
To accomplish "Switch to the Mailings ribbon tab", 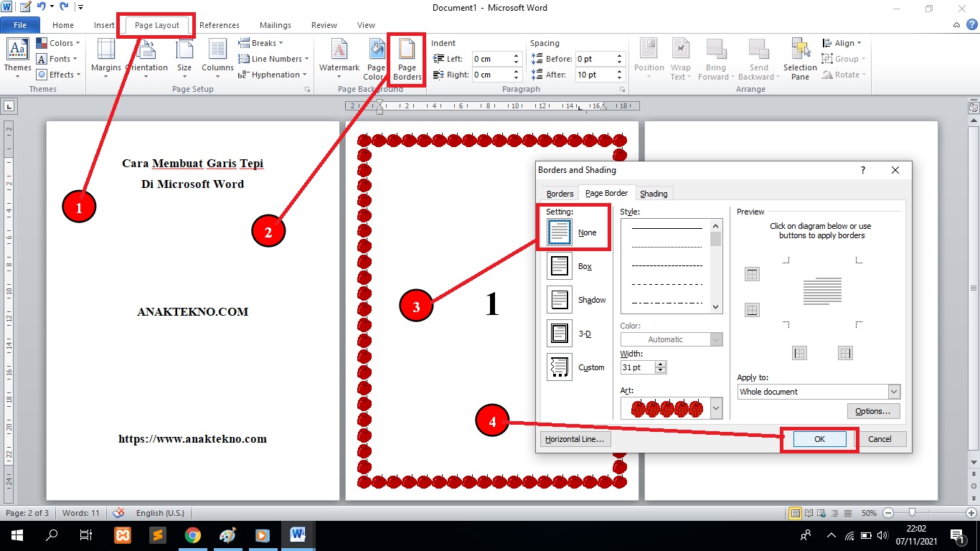I will (275, 25).
